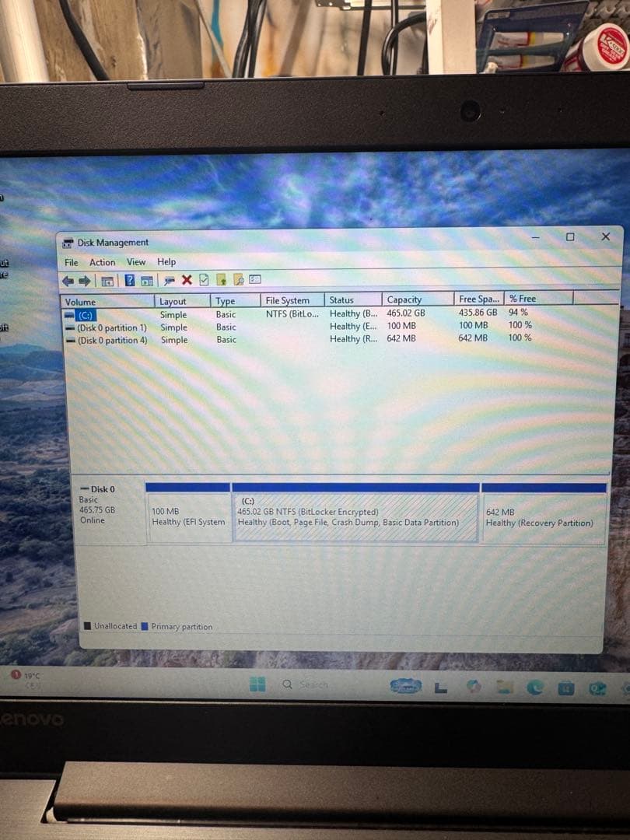Click the Help question mark toolbar icon
The height and width of the screenshot is (840, 630).
[130, 279]
